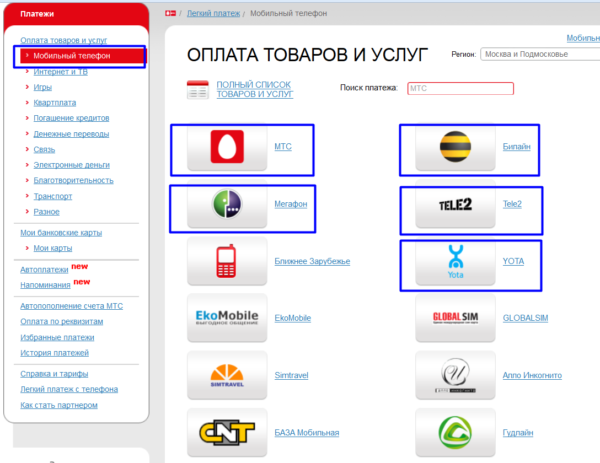Screen dimensions: 600x463
Task: Select the red phone Ближнее Зарубежье icon
Action: click(x=226, y=262)
